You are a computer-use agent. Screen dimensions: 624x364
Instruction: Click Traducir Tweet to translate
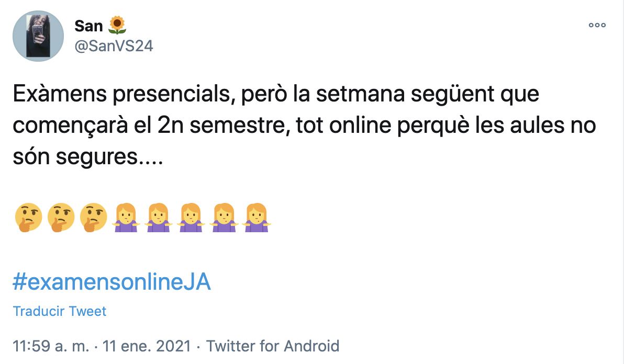[60, 311]
